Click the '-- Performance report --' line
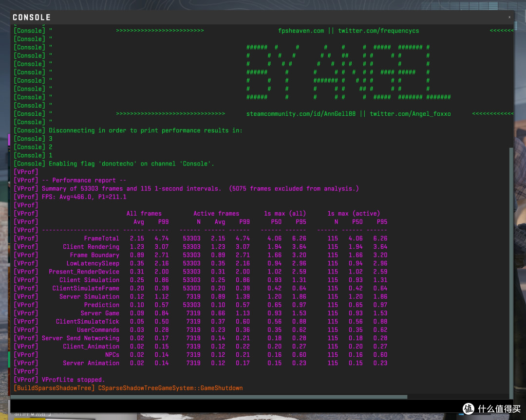The width and height of the screenshot is (526, 420). [x=84, y=181]
